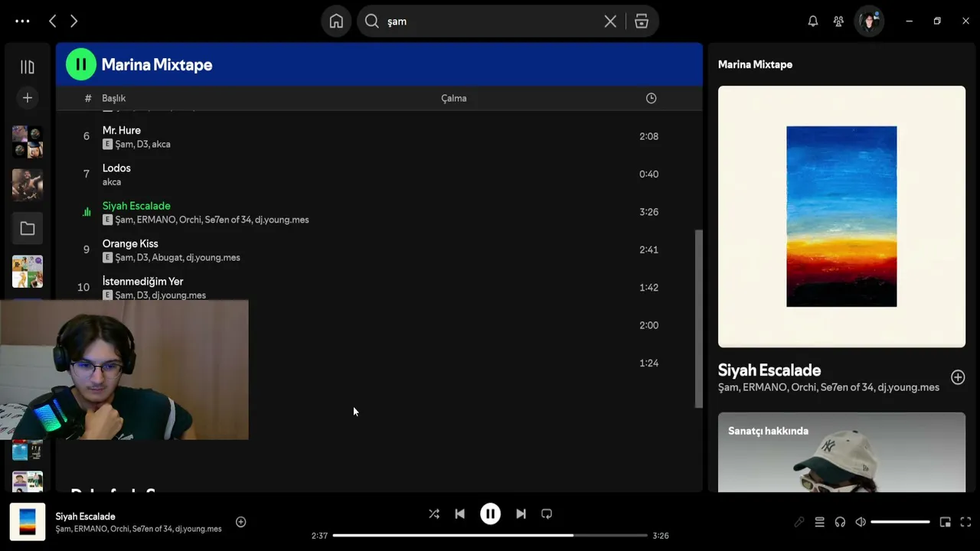Open the headphones device picker
Screen dimensions: 980x551
click(840, 522)
